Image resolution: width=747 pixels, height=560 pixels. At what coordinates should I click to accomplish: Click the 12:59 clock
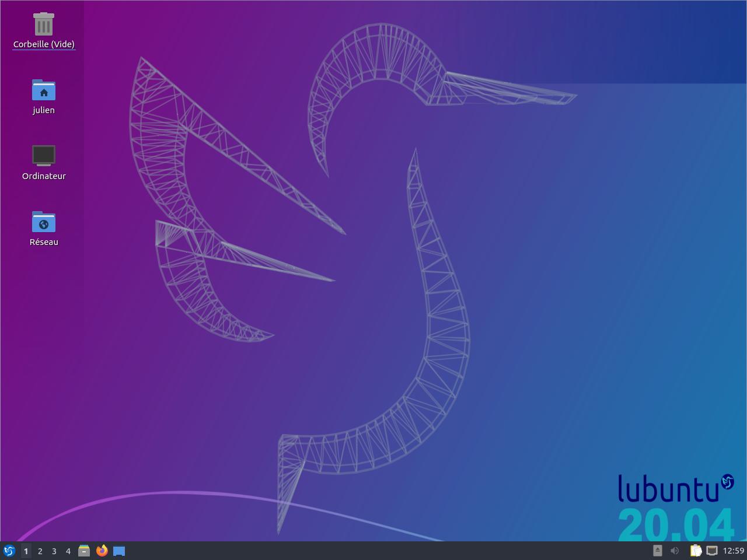click(x=733, y=551)
